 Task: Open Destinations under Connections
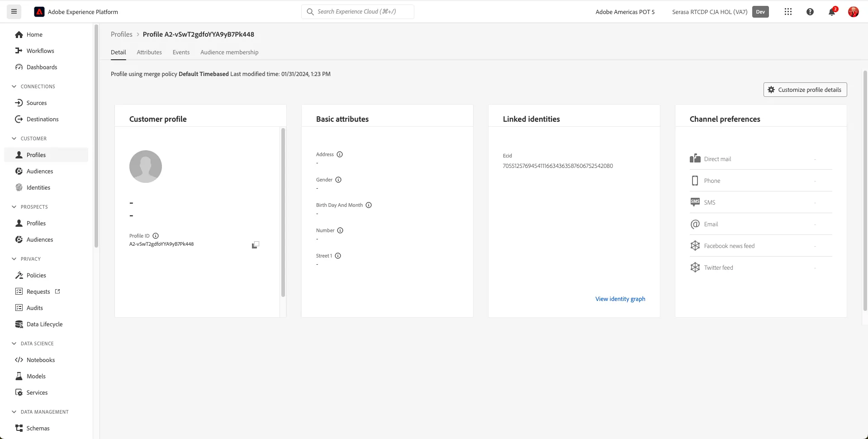[x=46, y=119]
